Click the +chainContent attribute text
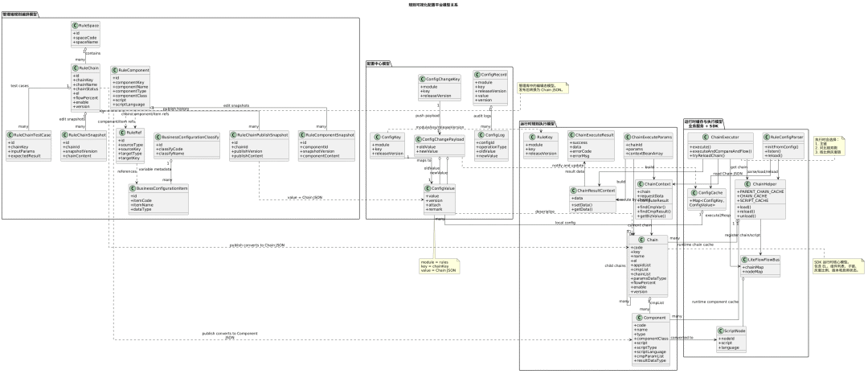 pos(77,156)
